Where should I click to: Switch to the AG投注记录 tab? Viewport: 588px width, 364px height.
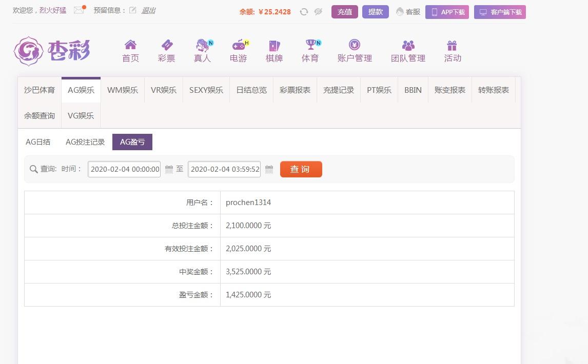pyautogui.click(x=85, y=142)
